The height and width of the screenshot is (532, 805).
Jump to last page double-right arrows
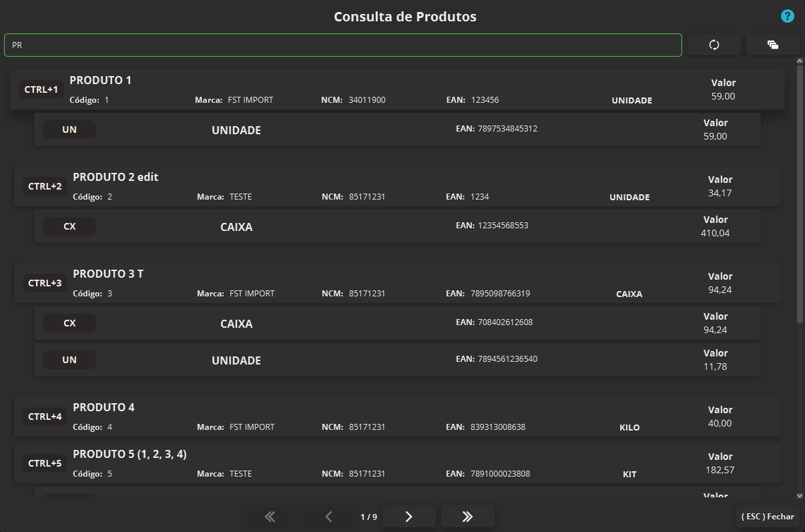[468, 517]
